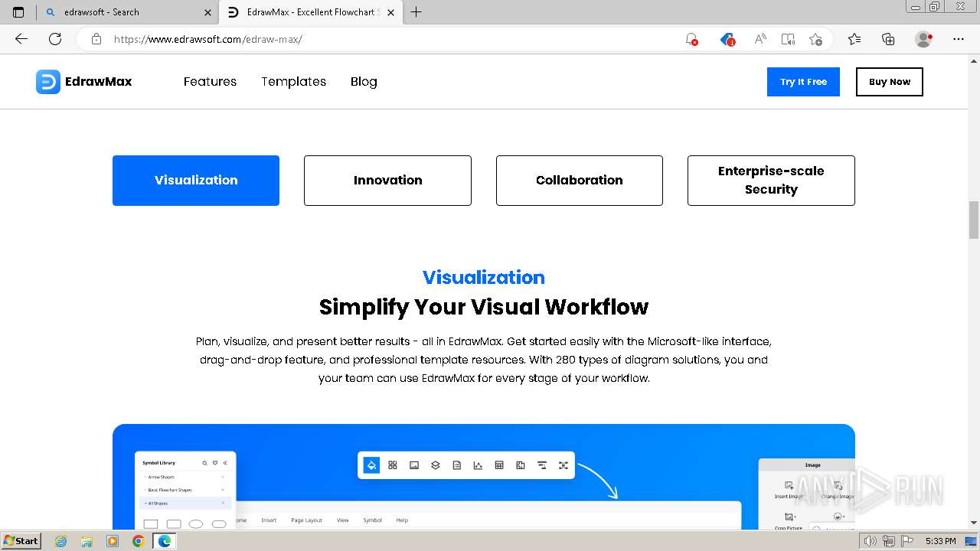Click the Page Layout menu in illustration
Viewport: 980px width, 551px height.
pos(306,520)
